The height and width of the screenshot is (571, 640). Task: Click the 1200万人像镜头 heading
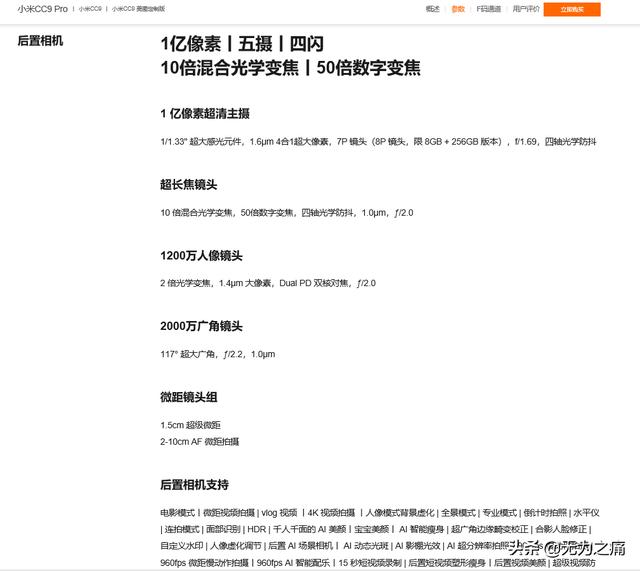point(201,256)
